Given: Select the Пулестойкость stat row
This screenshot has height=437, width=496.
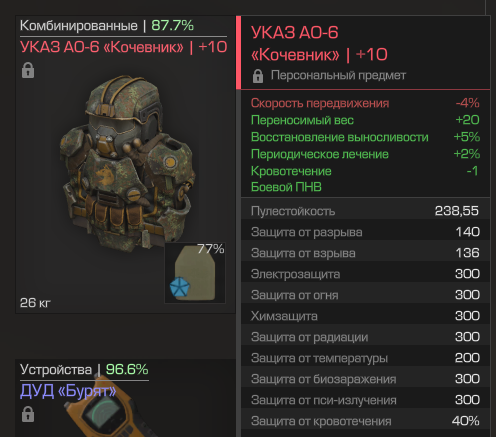Looking at the screenshot, I should coord(365,211).
